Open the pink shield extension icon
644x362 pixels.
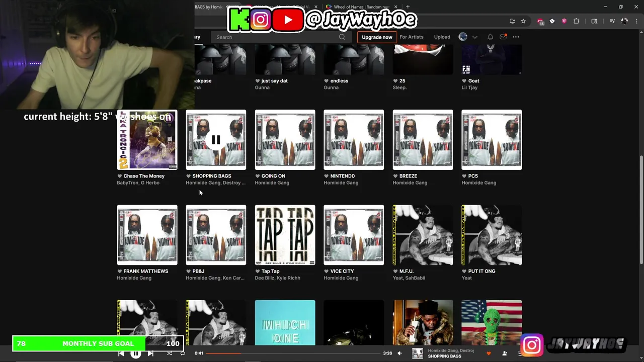click(564, 21)
